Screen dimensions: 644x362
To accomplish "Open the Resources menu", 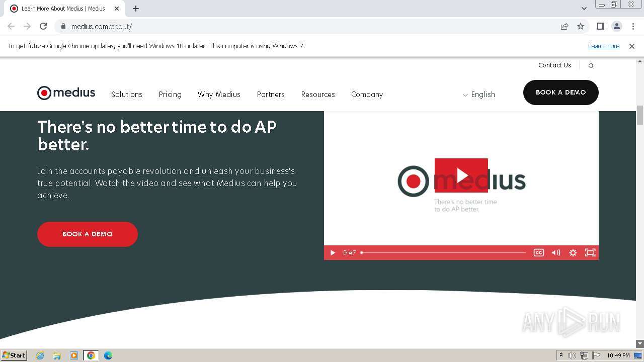I will point(318,95).
